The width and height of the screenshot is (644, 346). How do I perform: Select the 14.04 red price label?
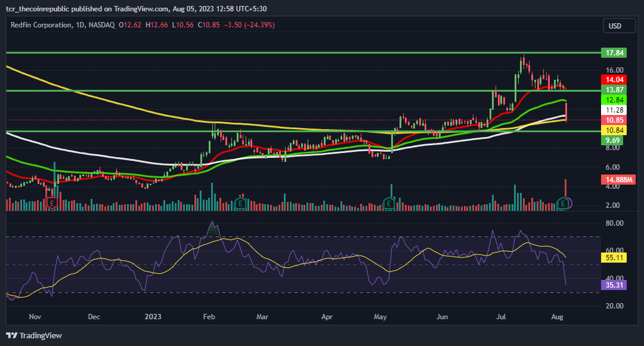click(x=614, y=80)
